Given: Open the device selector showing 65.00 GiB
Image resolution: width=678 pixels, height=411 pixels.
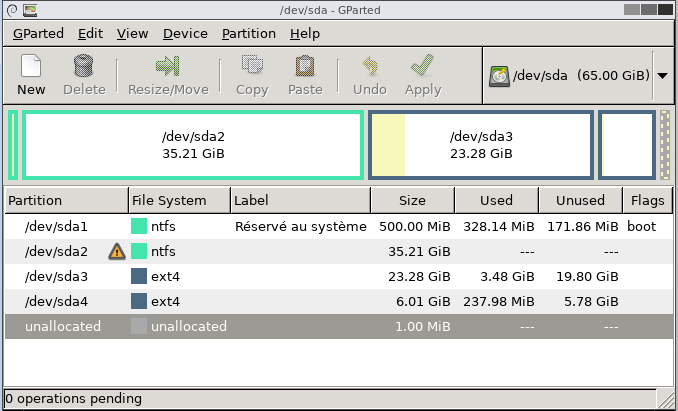Looking at the screenshot, I should [x=569, y=76].
